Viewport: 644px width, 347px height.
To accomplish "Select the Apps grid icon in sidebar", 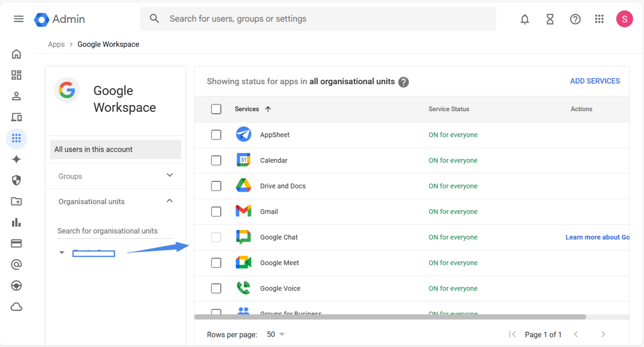I will (16, 138).
